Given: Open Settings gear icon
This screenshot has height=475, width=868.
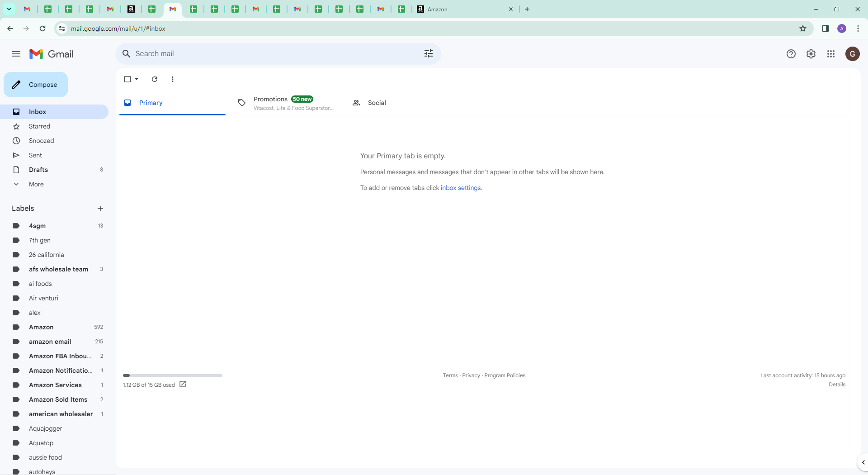Looking at the screenshot, I should coord(811,54).
